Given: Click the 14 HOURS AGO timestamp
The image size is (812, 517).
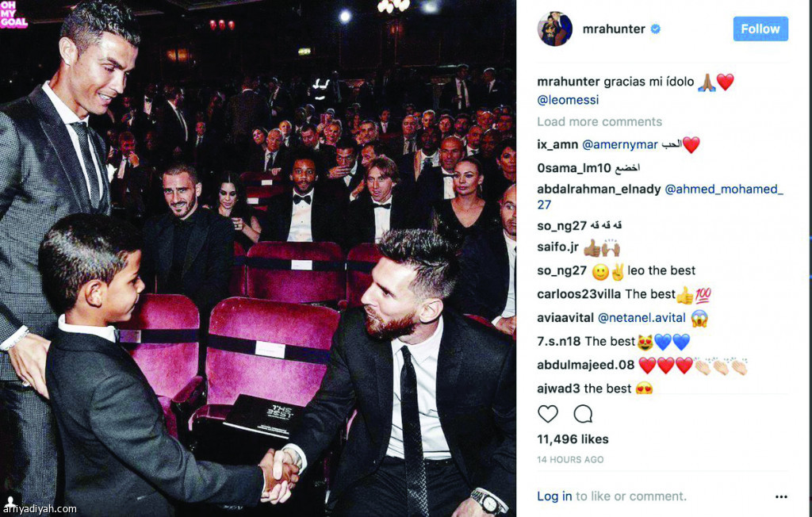Looking at the screenshot, I should tap(570, 459).
